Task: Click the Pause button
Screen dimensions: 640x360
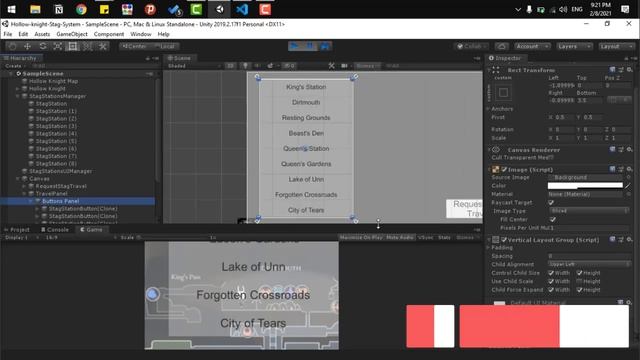Action: [310, 47]
